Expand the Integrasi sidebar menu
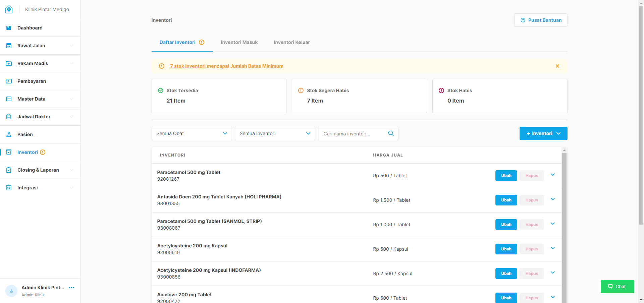Screen dimensions: 644x303 click(x=71, y=188)
